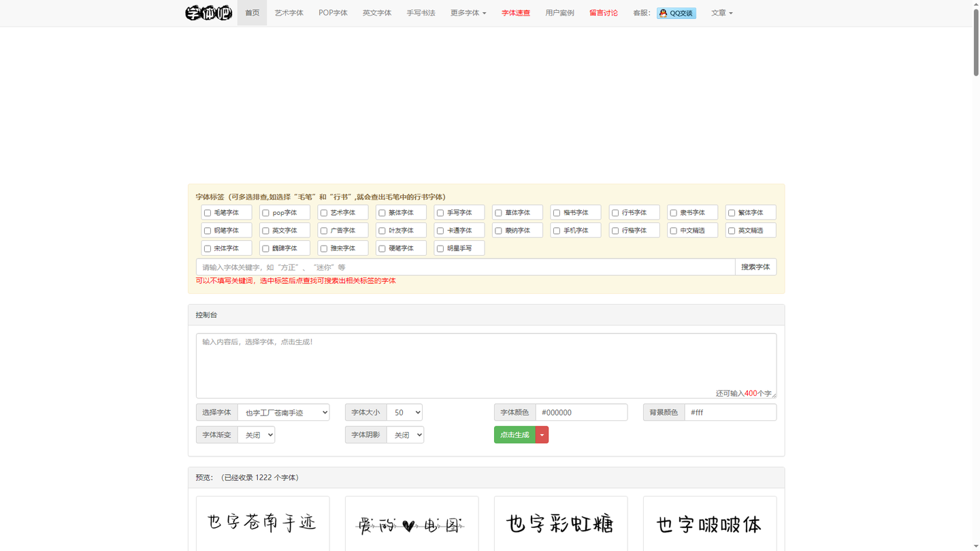Click the 输入内容 text area

tap(486, 366)
